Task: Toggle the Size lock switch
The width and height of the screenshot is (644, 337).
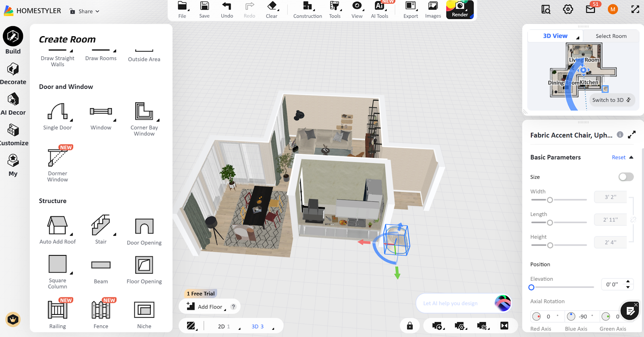Action: coord(626,177)
